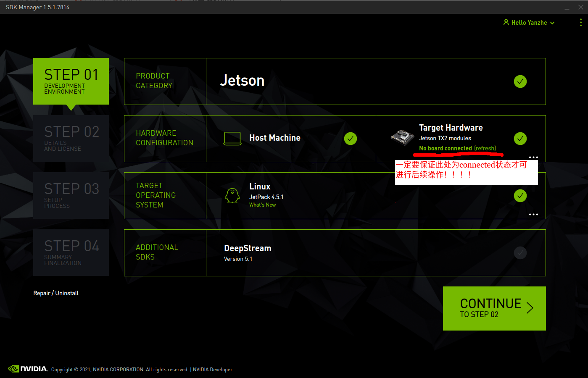Select Step 01 Development Environment tab
588x378 pixels.
pos(71,81)
